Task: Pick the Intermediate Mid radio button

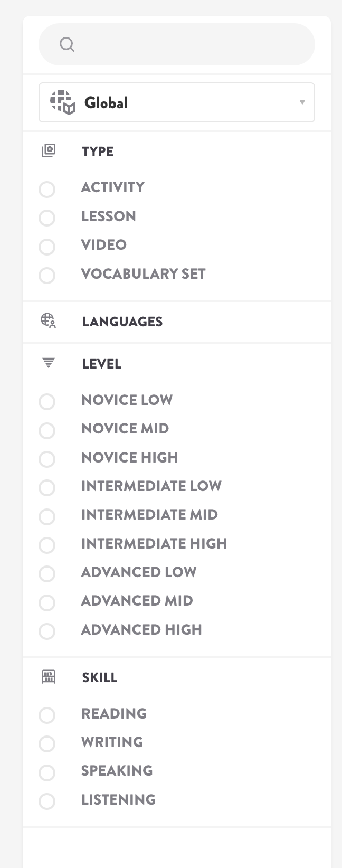Action: point(47,516)
